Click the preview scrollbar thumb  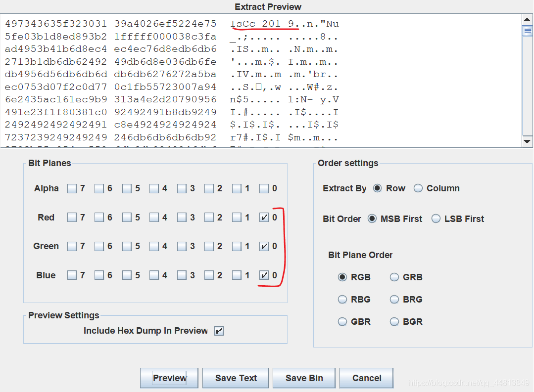528,31
